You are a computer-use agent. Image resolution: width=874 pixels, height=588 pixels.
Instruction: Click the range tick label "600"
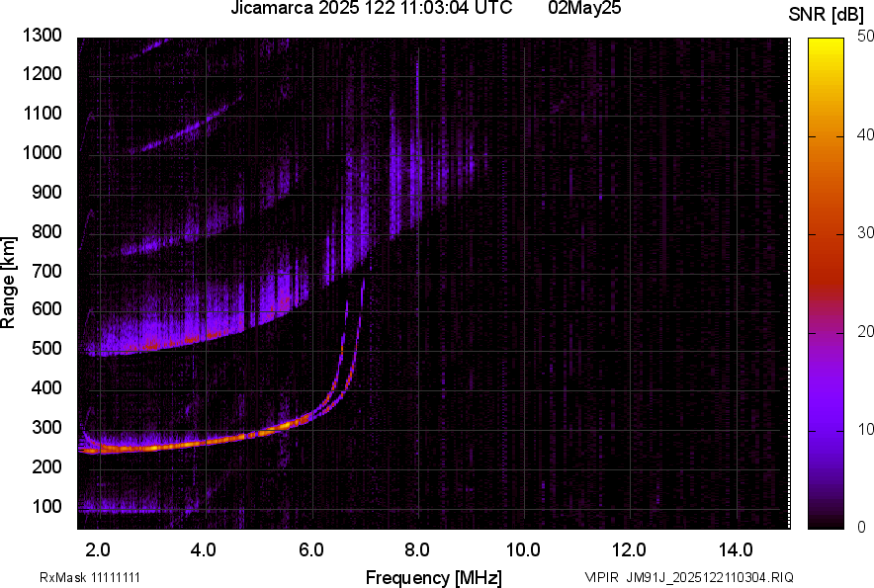[x=46, y=308]
